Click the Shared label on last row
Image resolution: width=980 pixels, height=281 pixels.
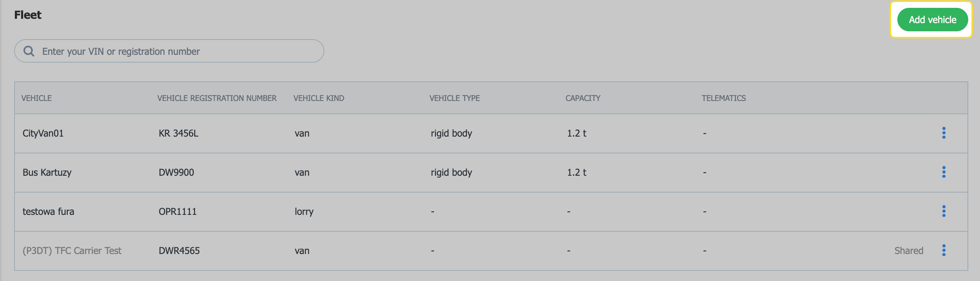click(908, 251)
